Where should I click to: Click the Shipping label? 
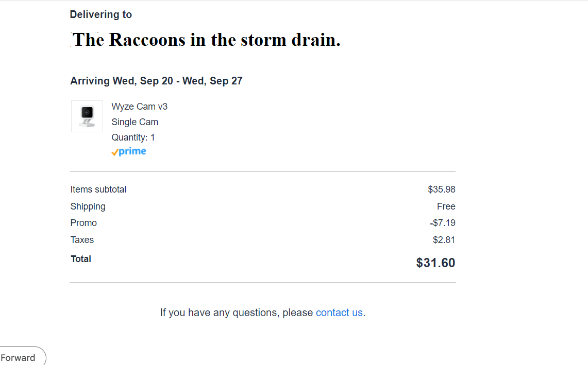pyautogui.click(x=88, y=206)
